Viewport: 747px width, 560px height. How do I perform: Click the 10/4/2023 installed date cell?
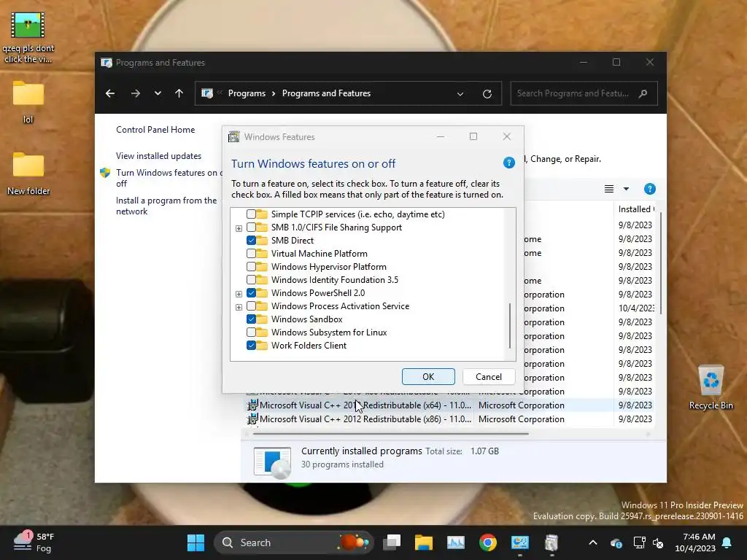coord(636,308)
